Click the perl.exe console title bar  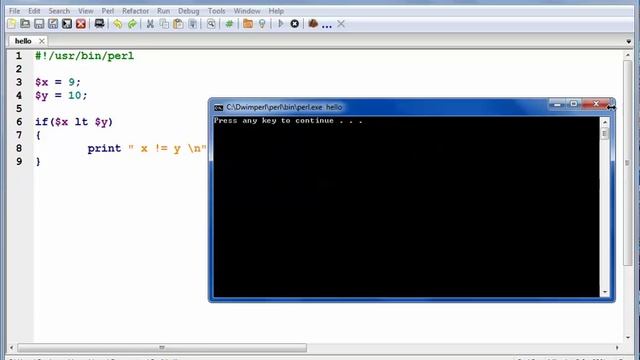pos(380,107)
